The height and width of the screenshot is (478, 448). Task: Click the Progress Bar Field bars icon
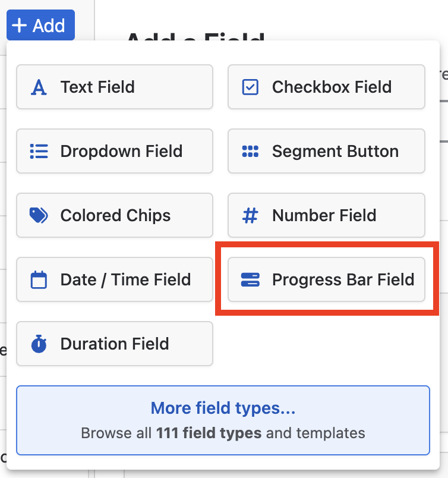click(250, 279)
